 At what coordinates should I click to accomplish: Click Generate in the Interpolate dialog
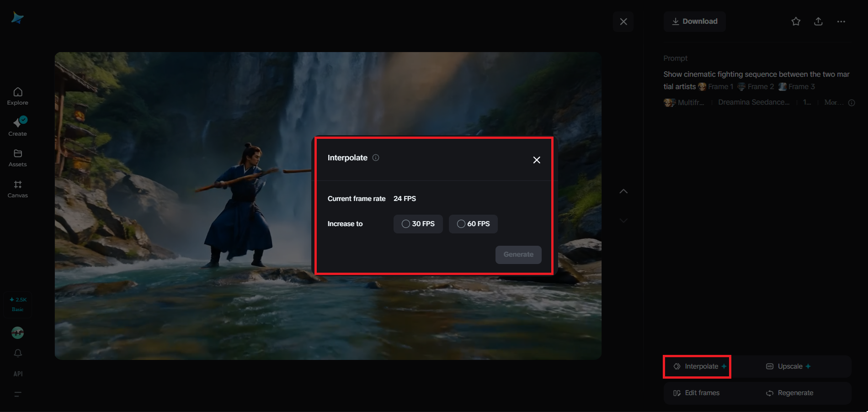(x=518, y=254)
